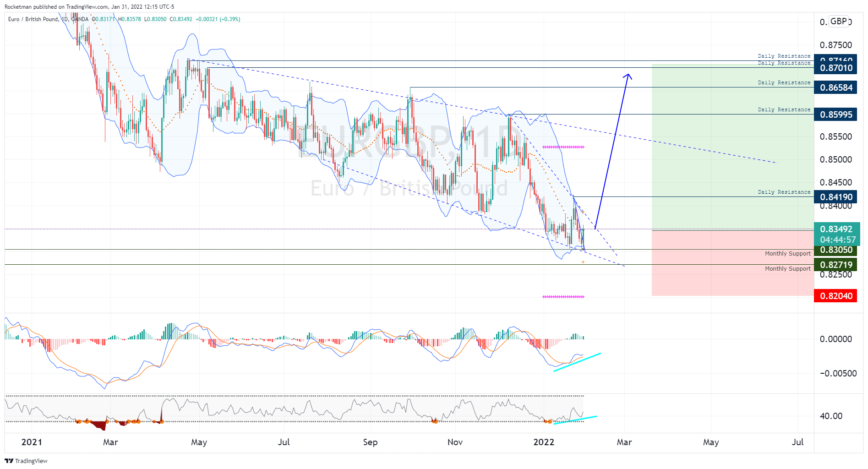Click the closing value C0.83492 in legend
This screenshot has width=868, height=469.
[181, 19]
